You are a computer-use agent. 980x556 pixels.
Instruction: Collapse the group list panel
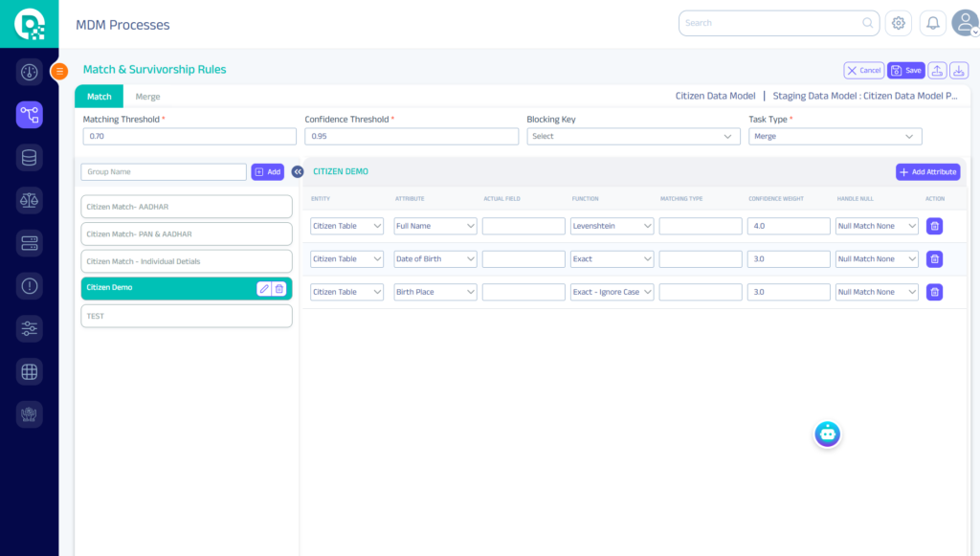click(x=298, y=172)
